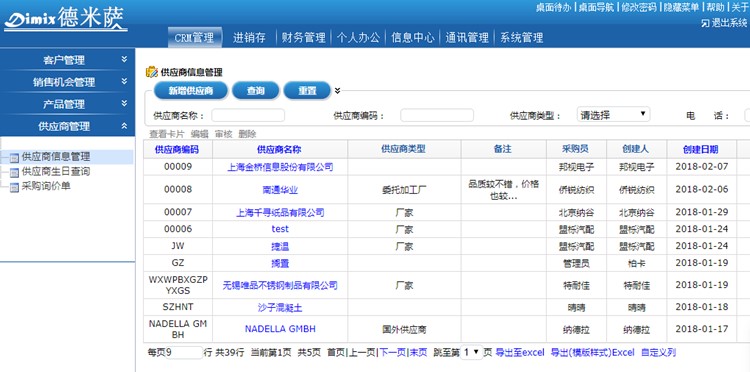Open the 进销存 tab
750x372 pixels.
click(x=249, y=37)
